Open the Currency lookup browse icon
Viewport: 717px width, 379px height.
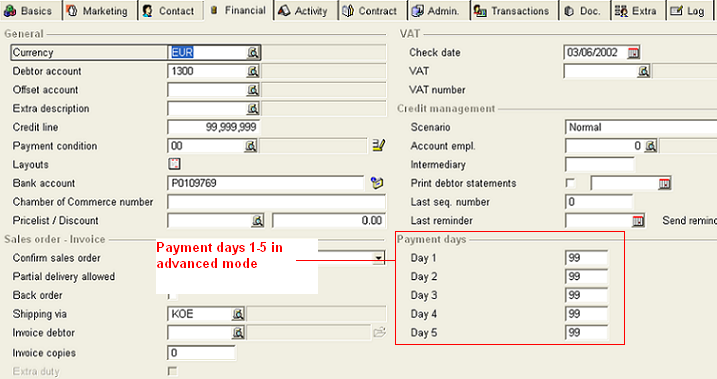[x=253, y=53]
